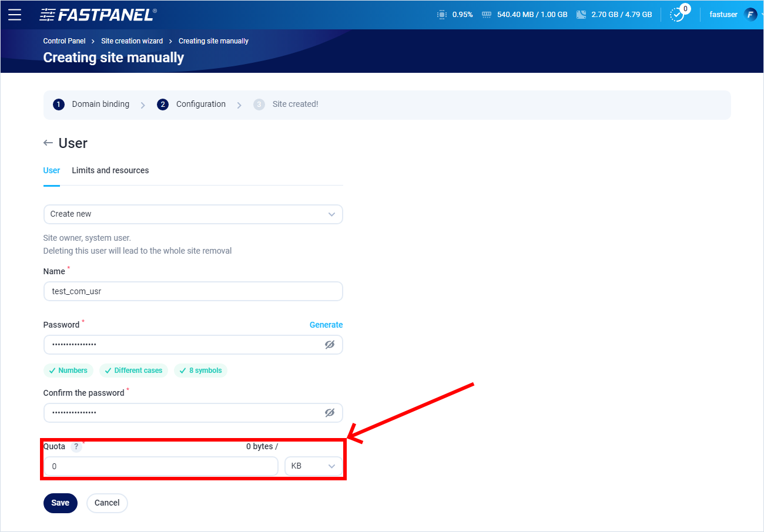Click the Configuration step label
Viewport: 764px width, 532px height.
pos(201,105)
